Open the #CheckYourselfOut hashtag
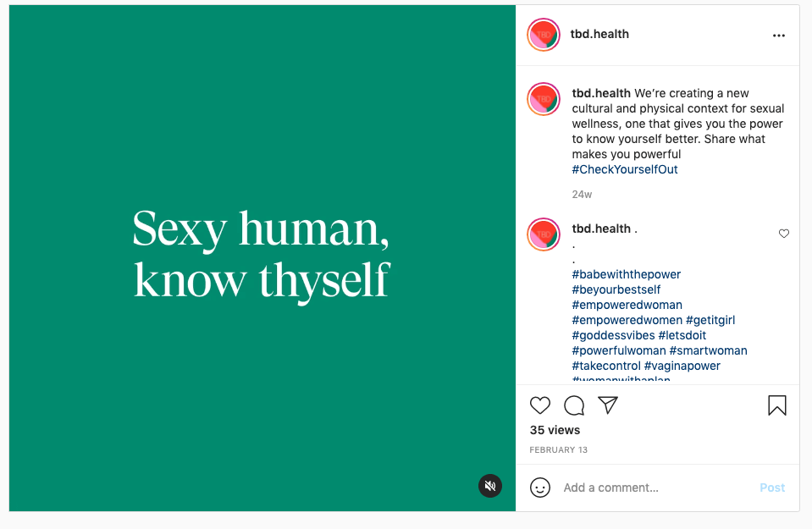Screen dimensions: 812x529 pyautogui.click(x=625, y=169)
